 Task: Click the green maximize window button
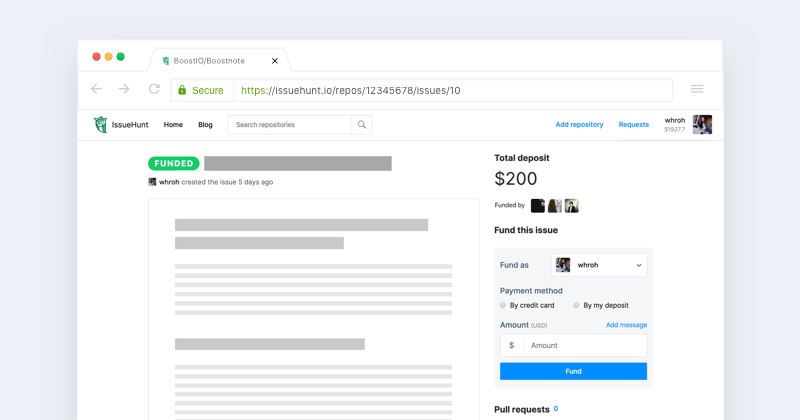pos(121,57)
